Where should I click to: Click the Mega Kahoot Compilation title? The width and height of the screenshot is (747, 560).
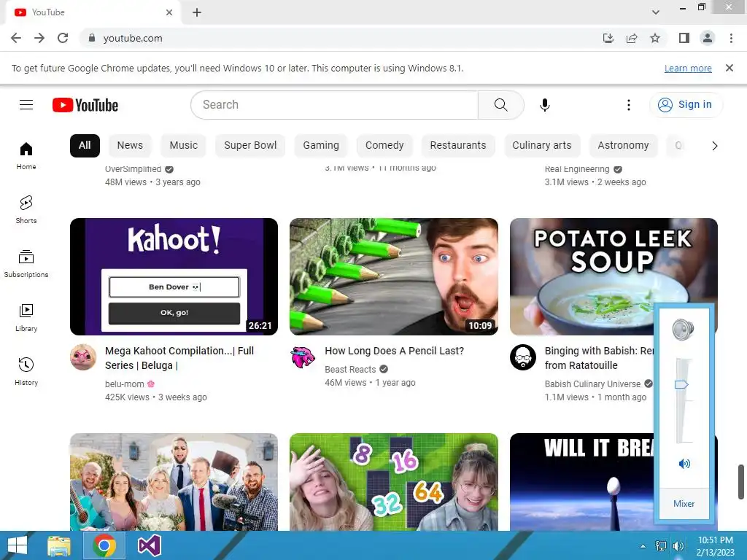pyautogui.click(x=179, y=358)
